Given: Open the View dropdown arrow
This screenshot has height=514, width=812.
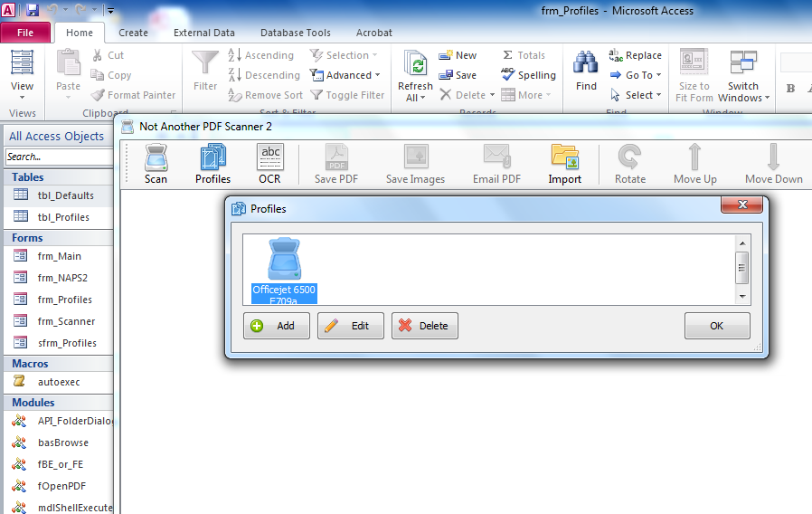Looking at the screenshot, I should coord(22,98).
